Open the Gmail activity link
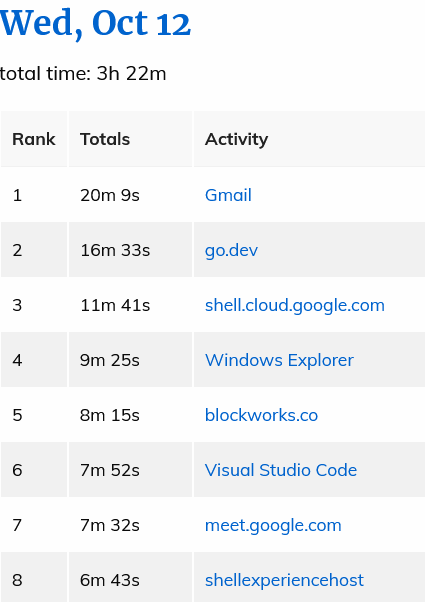This screenshot has height=602, width=425. [x=228, y=195]
